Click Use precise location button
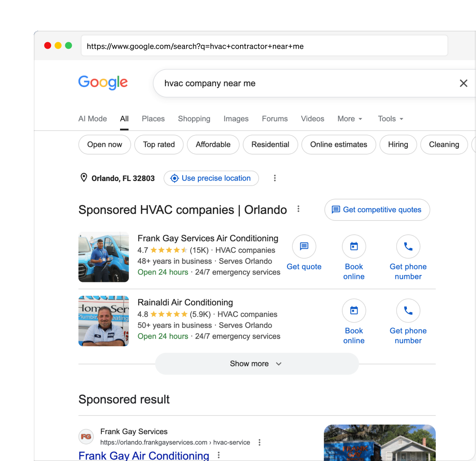This screenshot has width=476, height=461. pyautogui.click(x=211, y=178)
